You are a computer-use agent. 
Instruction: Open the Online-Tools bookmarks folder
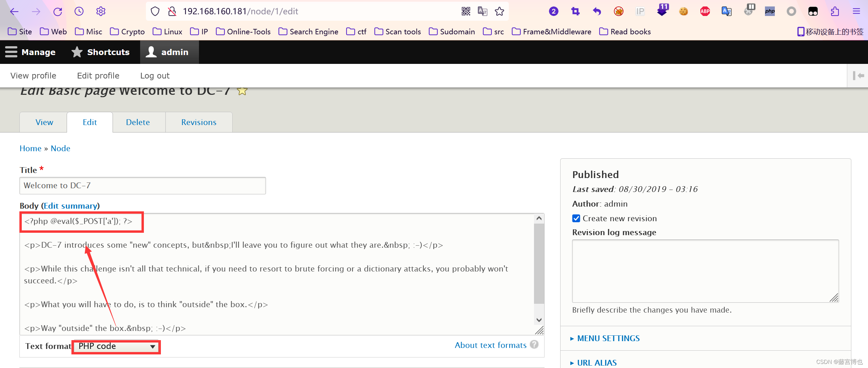[x=243, y=32]
